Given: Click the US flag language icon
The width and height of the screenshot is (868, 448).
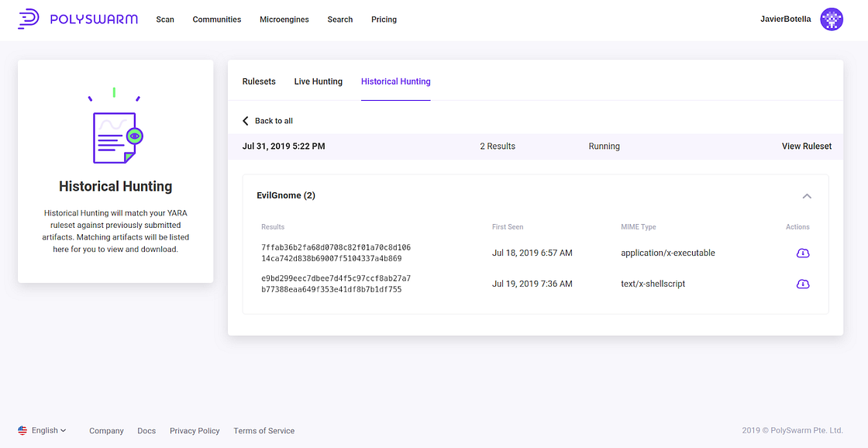Looking at the screenshot, I should (x=22, y=430).
